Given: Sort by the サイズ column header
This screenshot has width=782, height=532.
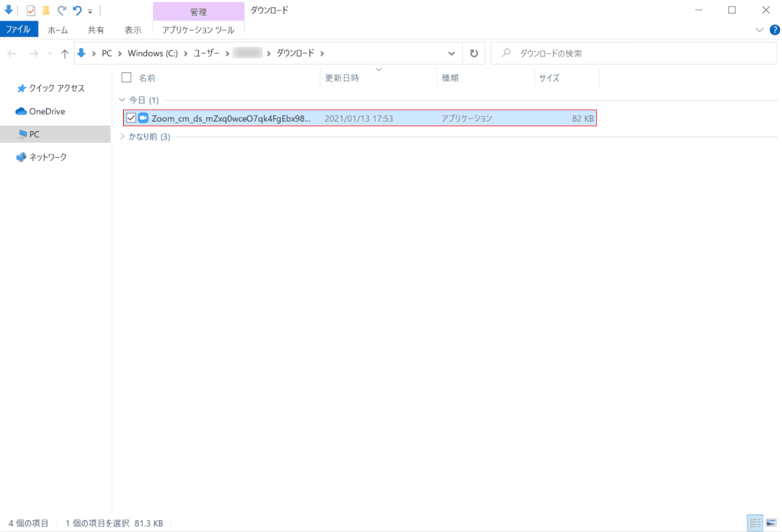Looking at the screenshot, I should tap(549, 78).
